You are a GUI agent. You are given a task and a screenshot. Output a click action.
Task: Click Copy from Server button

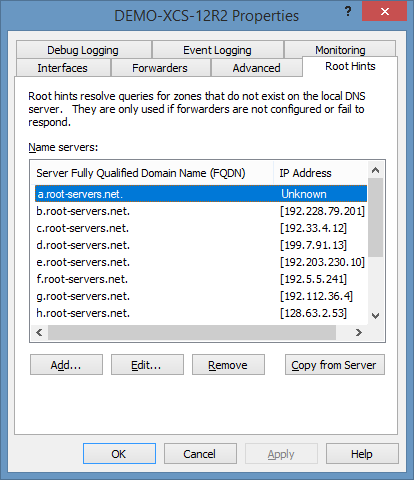pyautogui.click(x=335, y=365)
